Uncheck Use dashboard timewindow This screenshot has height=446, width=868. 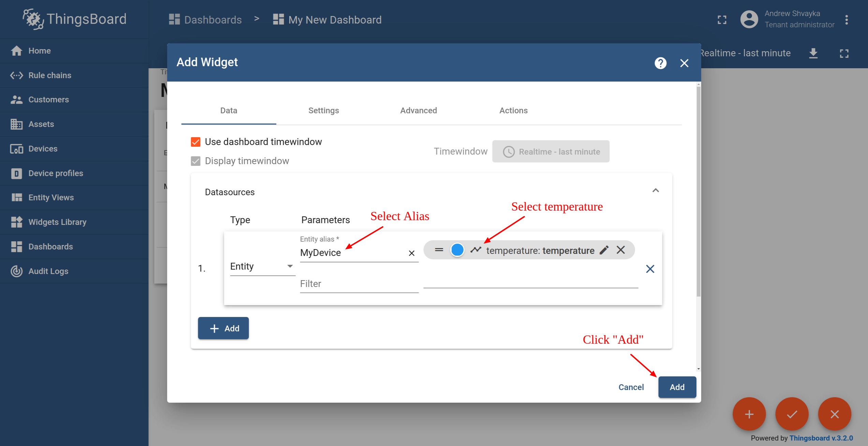click(196, 142)
